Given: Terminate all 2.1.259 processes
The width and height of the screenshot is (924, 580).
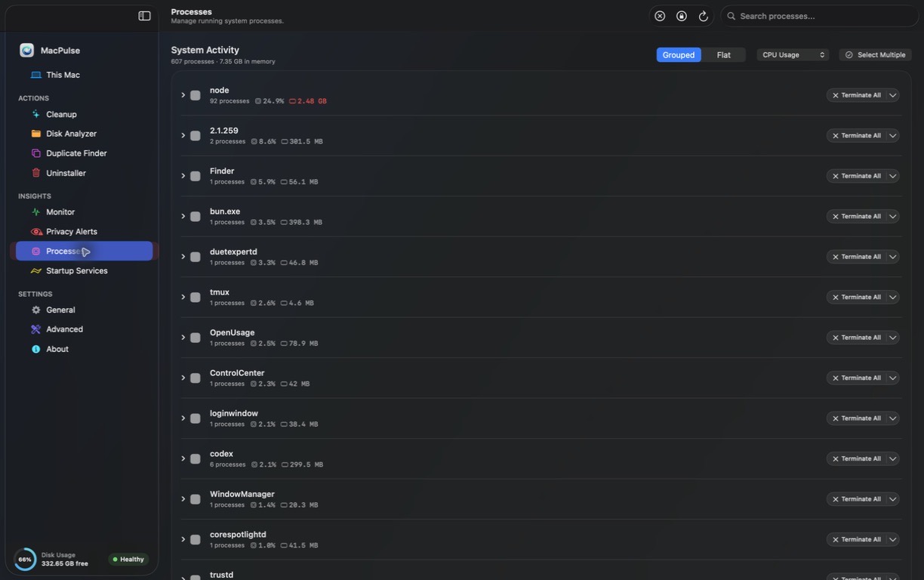Looking at the screenshot, I should [856, 136].
